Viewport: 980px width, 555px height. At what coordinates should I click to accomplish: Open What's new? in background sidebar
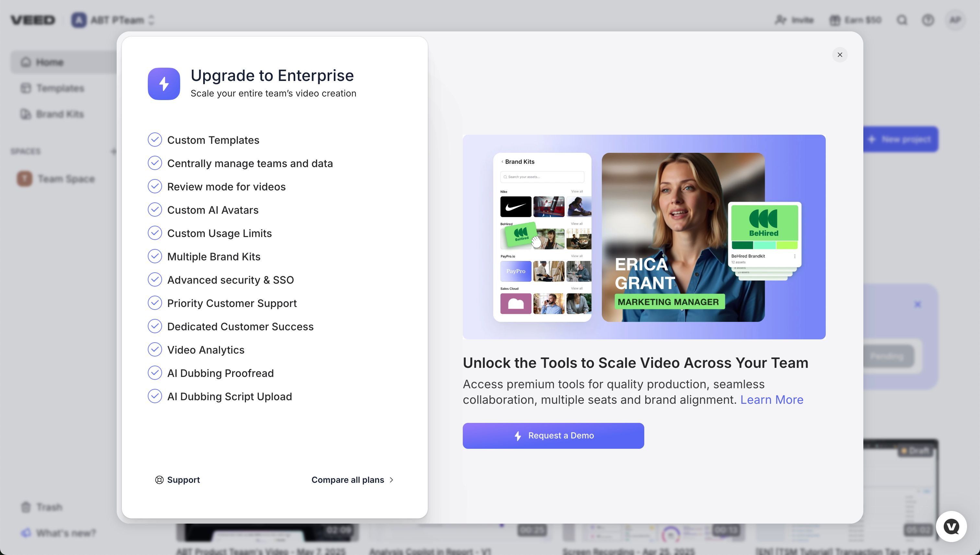tap(58, 533)
